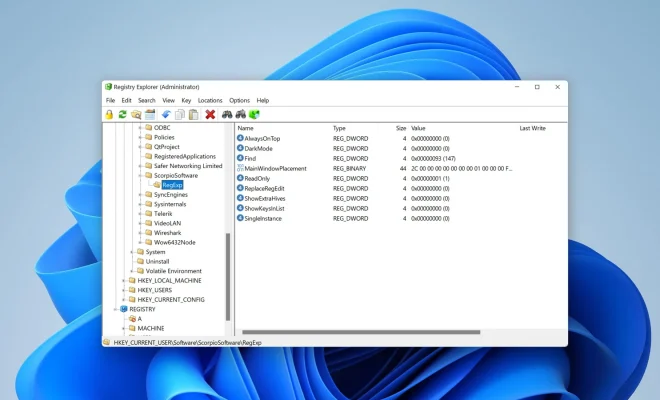Click the binary icon beside MainWindowPlacement

coord(240,168)
